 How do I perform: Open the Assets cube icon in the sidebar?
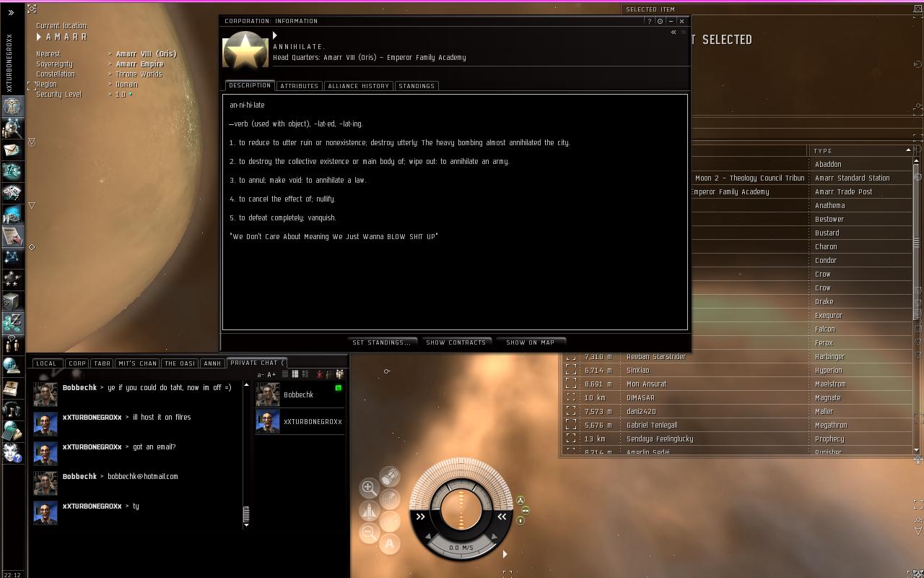(x=12, y=301)
